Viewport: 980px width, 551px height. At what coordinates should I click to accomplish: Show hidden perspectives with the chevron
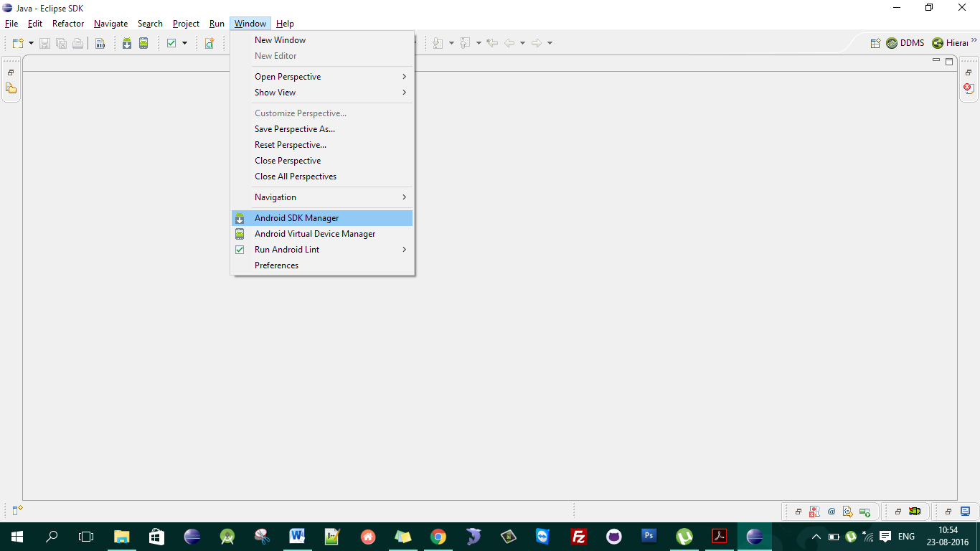tap(974, 41)
